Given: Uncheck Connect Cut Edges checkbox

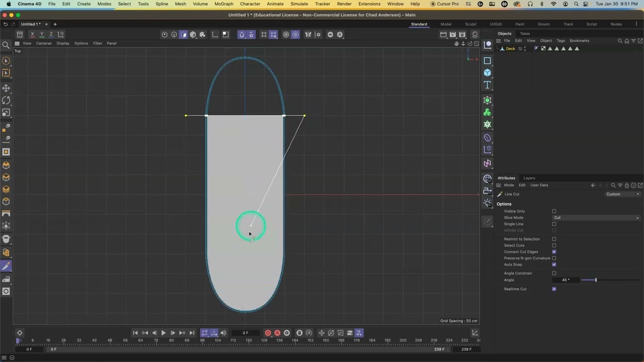Looking at the screenshot, I should coord(554,252).
